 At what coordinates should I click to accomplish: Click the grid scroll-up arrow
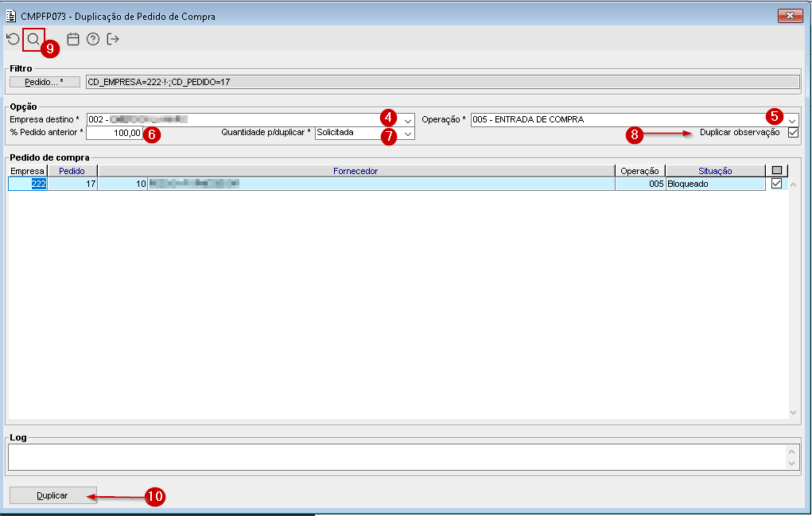(793, 184)
